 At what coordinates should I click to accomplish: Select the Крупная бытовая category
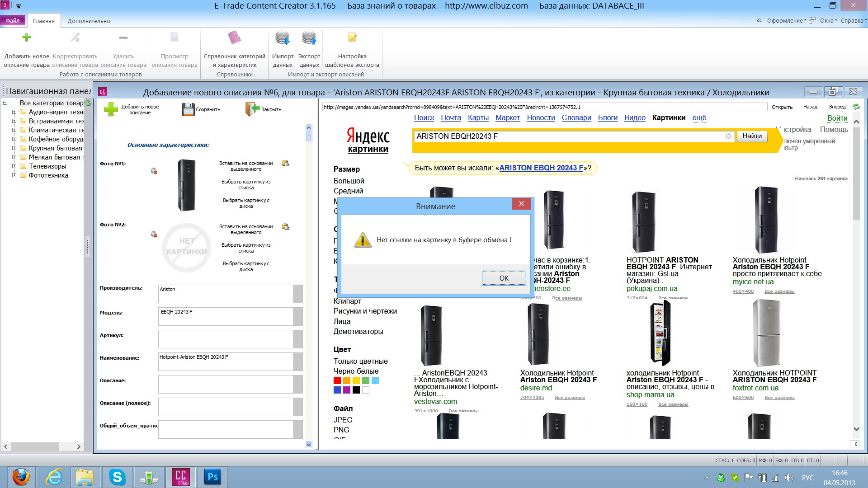56,148
